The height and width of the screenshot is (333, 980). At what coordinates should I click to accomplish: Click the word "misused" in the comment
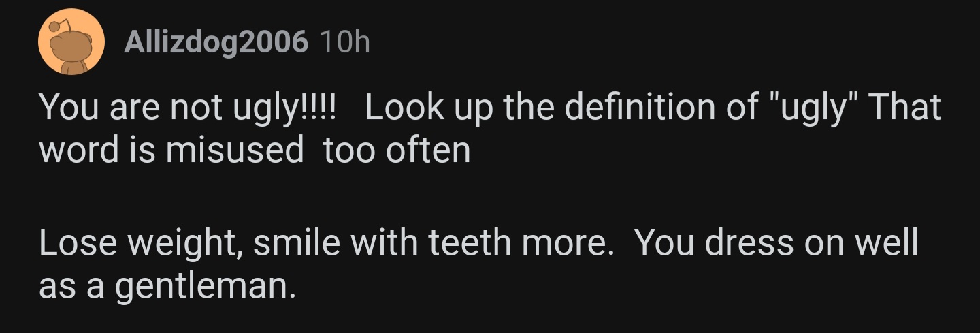click(x=235, y=150)
